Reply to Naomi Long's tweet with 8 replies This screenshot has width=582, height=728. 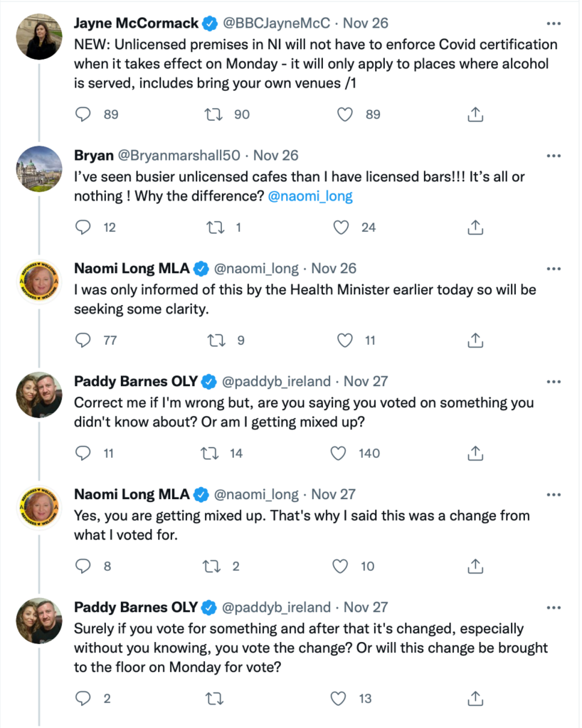point(83,567)
